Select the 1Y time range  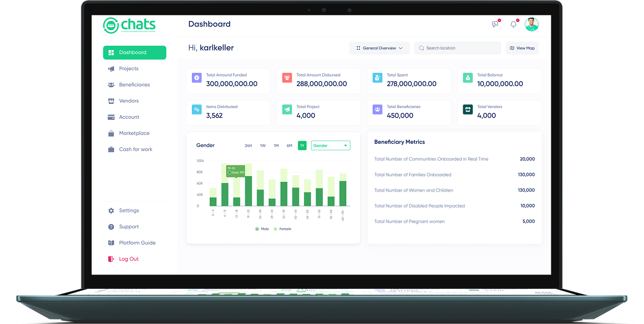302,146
